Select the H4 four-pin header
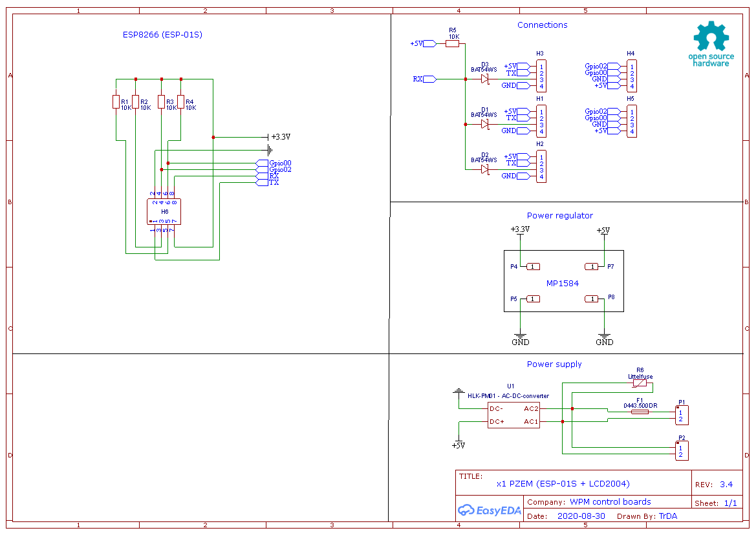Image resolution: width=756 pixels, height=535 pixels. pos(632,76)
